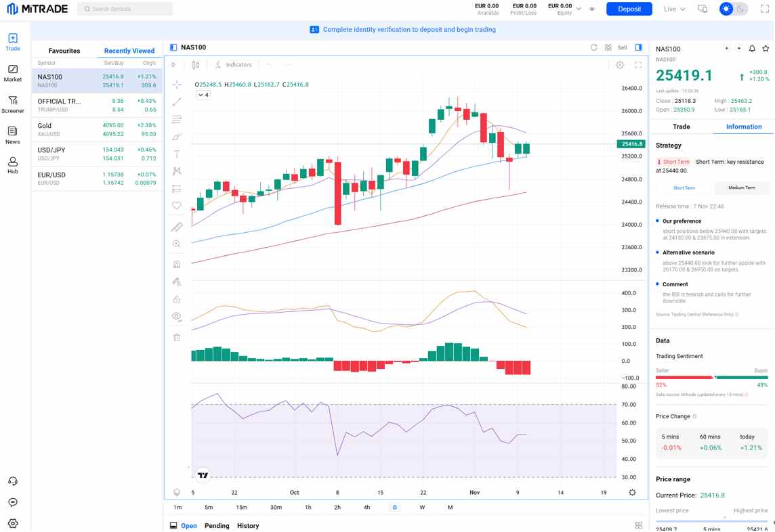Refresh the NAS100 chart
Viewport: 775px width, 532px height.
point(594,47)
